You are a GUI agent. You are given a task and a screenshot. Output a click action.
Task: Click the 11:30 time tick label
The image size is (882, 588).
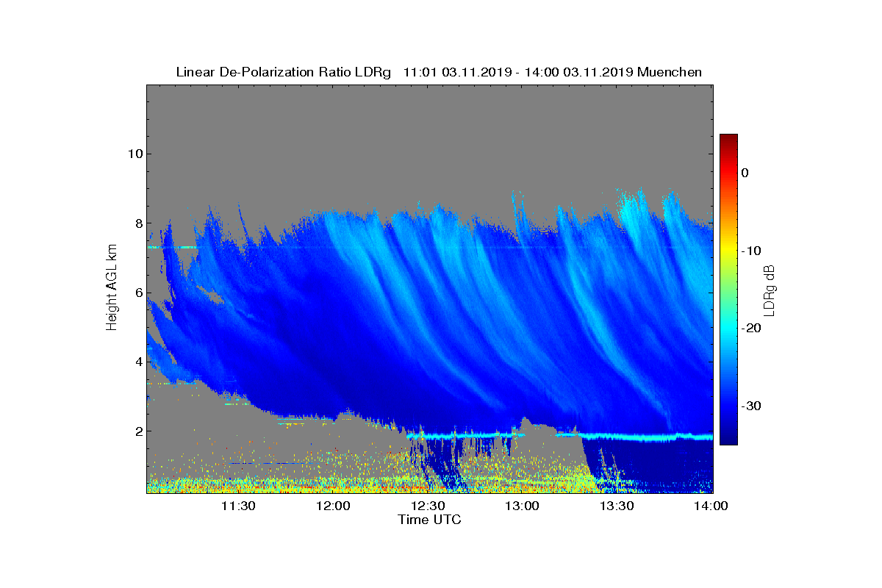pos(238,506)
